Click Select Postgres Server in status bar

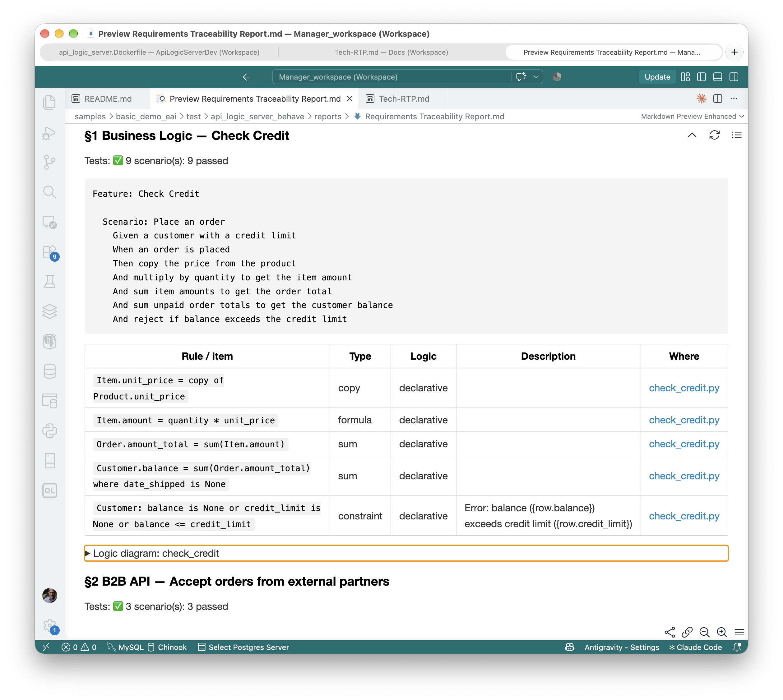(243, 647)
